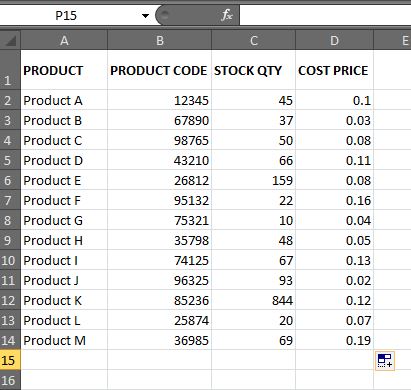Viewport: 411px width, 390px height.
Task: Select cost price 0.07 cell
Action: 334,320
